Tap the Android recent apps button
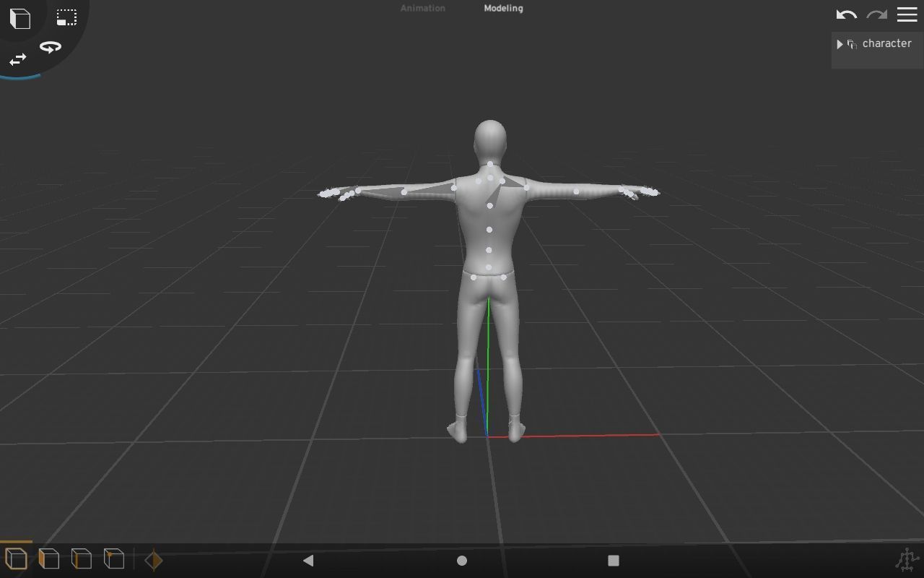The height and width of the screenshot is (578, 924). click(614, 561)
